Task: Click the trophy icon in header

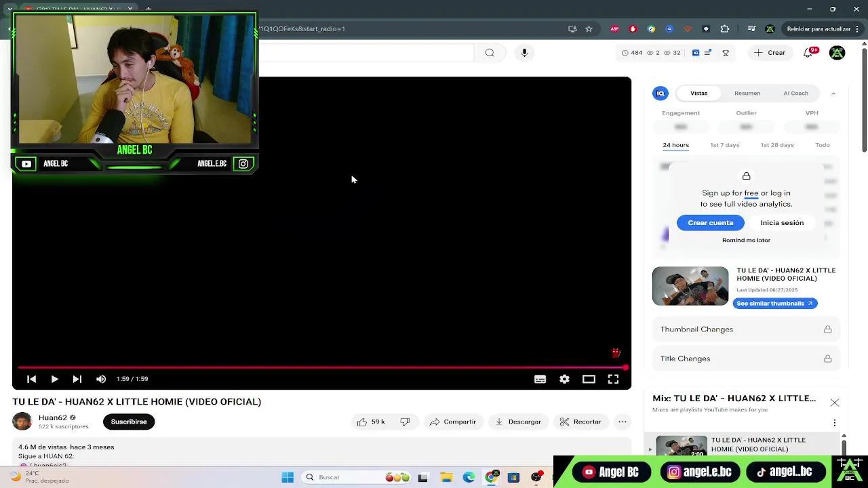Action: [726, 53]
